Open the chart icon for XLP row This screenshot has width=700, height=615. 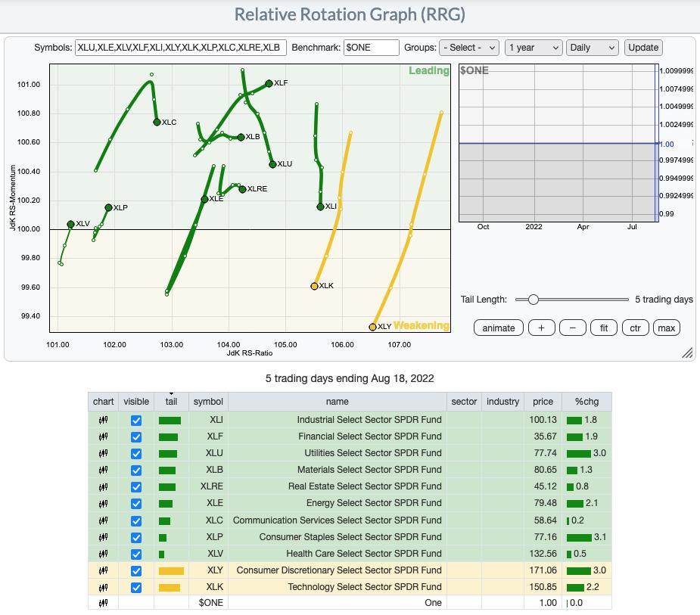103,537
